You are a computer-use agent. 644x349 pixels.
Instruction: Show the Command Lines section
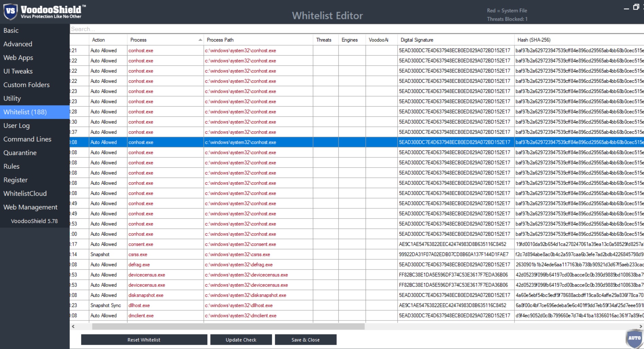coord(35,139)
